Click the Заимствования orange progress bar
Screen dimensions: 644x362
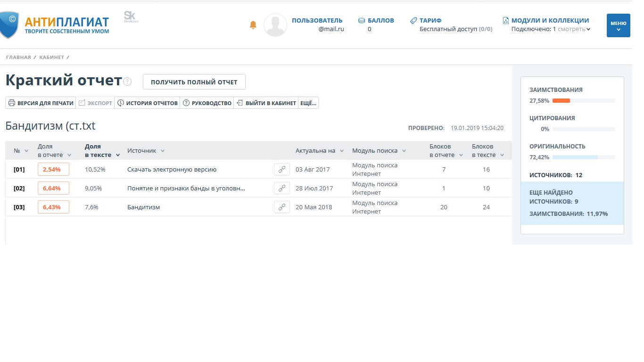pyautogui.click(x=561, y=100)
